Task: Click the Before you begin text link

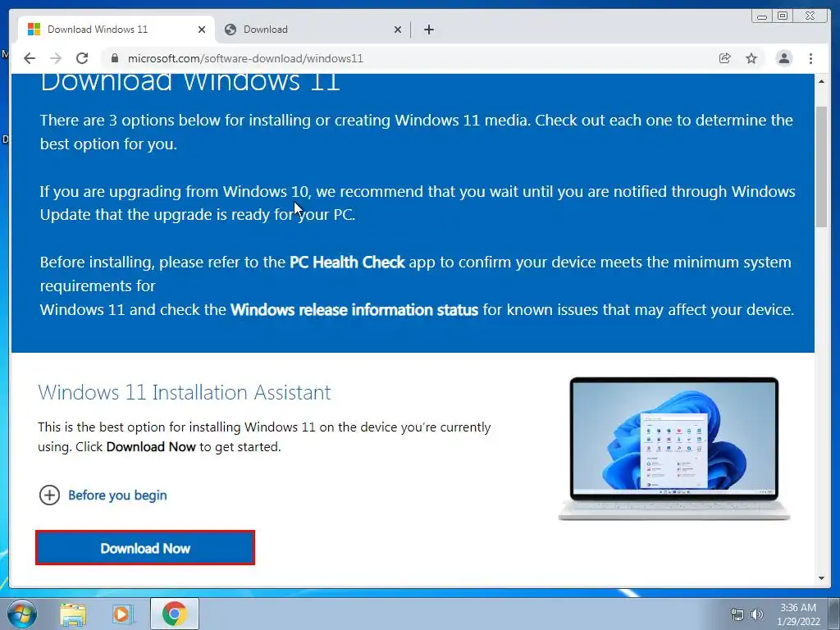Action: tap(117, 495)
